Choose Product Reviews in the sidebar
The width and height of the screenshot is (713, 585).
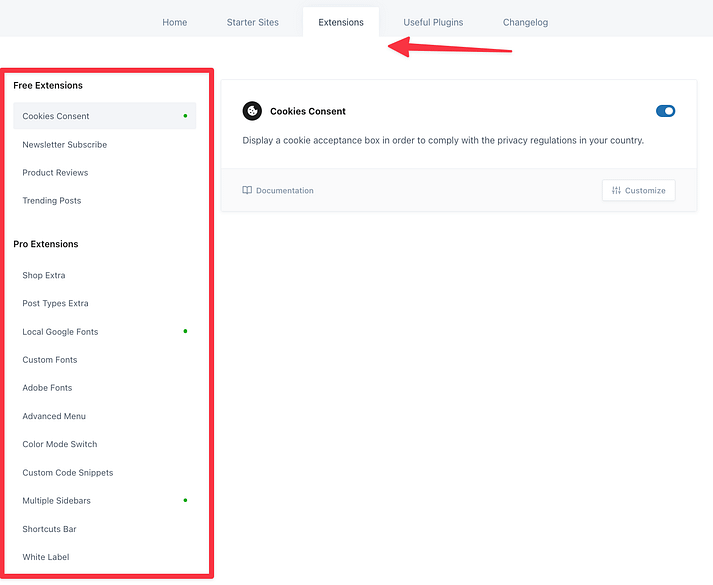(55, 173)
